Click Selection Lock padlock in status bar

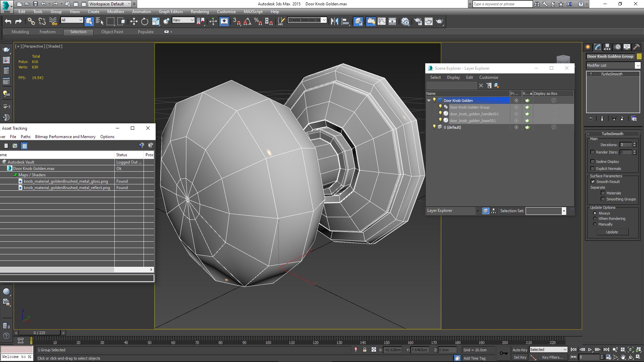[x=365, y=350]
